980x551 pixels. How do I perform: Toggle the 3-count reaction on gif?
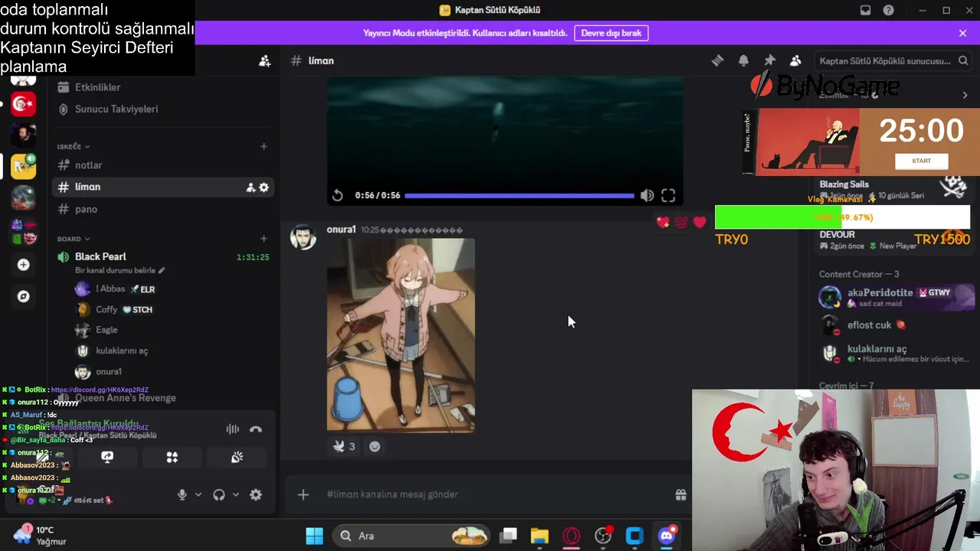click(x=344, y=446)
